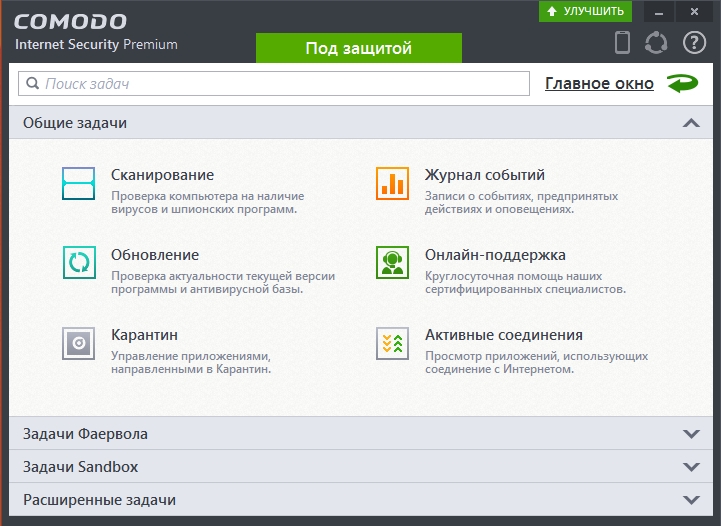Open the Обновление task title
Viewport: 721px width, 526px height.
click(155, 255)
